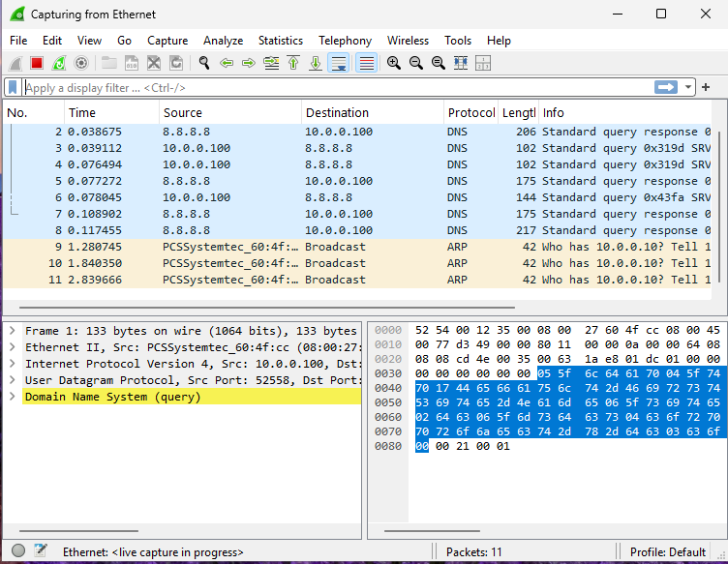The height and width of the screenshot is (564, 728).
Task: Toggle auto-scroll during live capture
Action: [338, 63]
